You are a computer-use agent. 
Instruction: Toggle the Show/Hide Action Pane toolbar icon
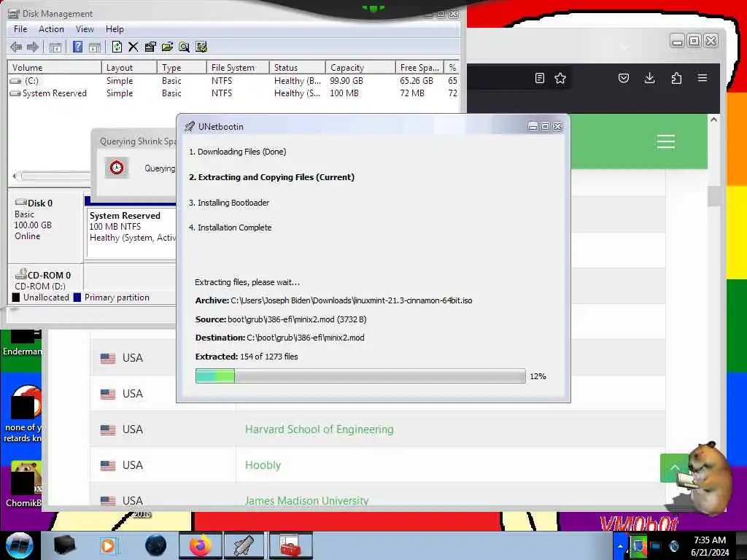click(x=95, y=47)
